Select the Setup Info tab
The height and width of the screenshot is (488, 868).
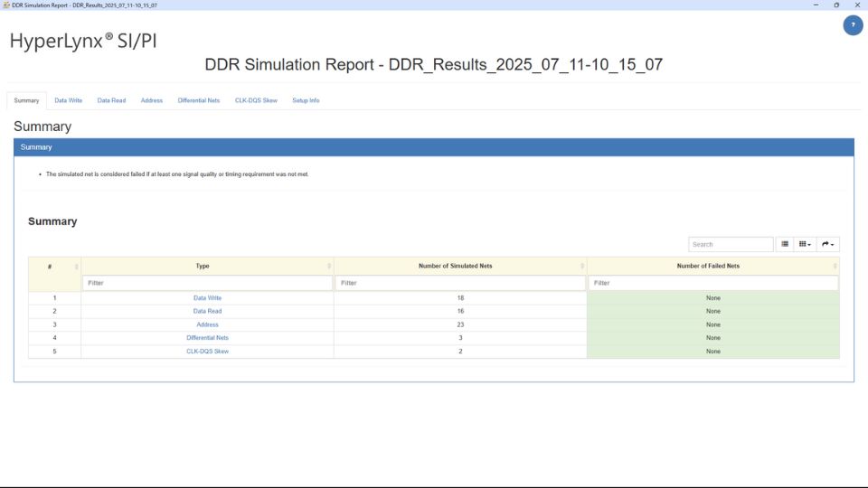(x=306, y=100)
